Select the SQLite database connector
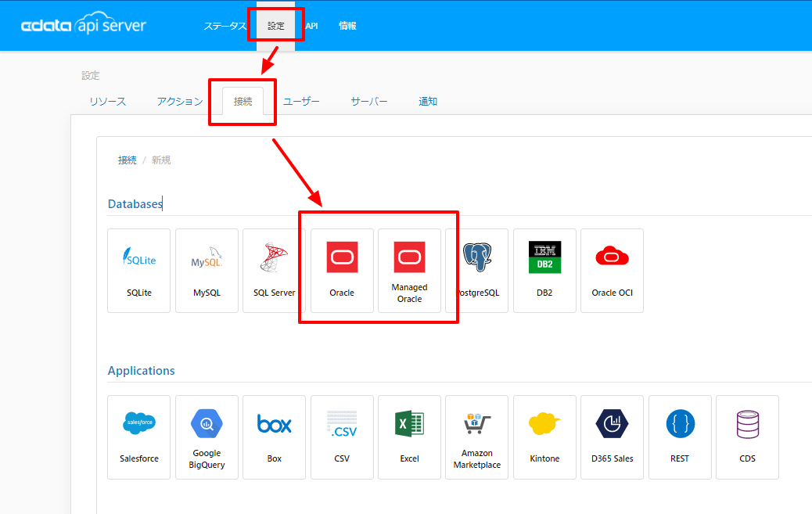Screen dimensions: 812x514 point(138,271)
